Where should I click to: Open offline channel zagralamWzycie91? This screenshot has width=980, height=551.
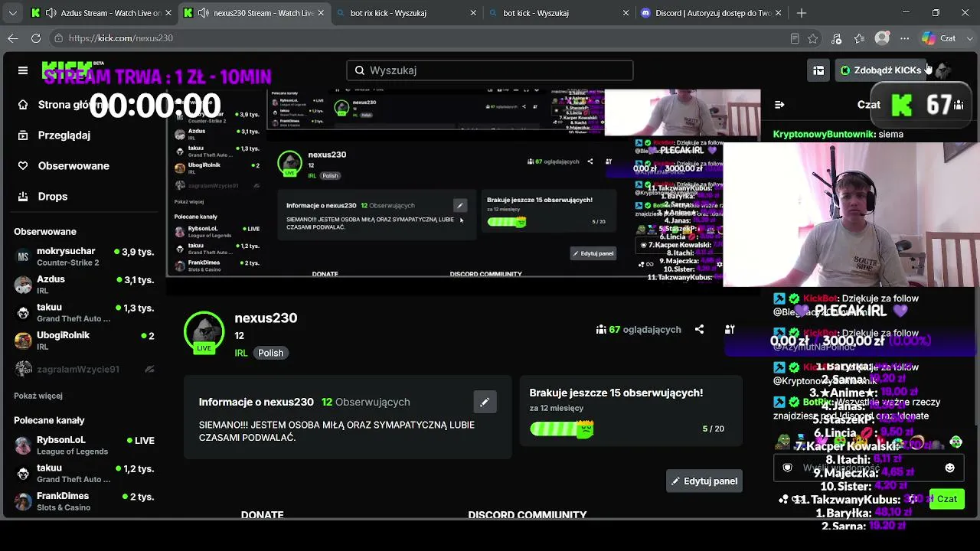point(84,369)
